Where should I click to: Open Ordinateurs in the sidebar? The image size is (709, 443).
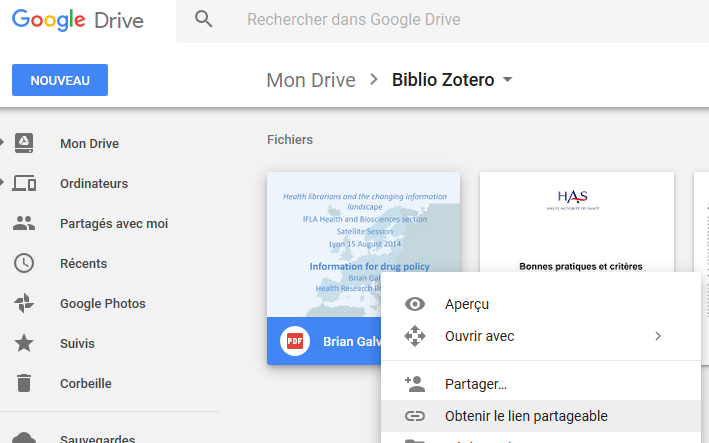(x=94, y=184)
